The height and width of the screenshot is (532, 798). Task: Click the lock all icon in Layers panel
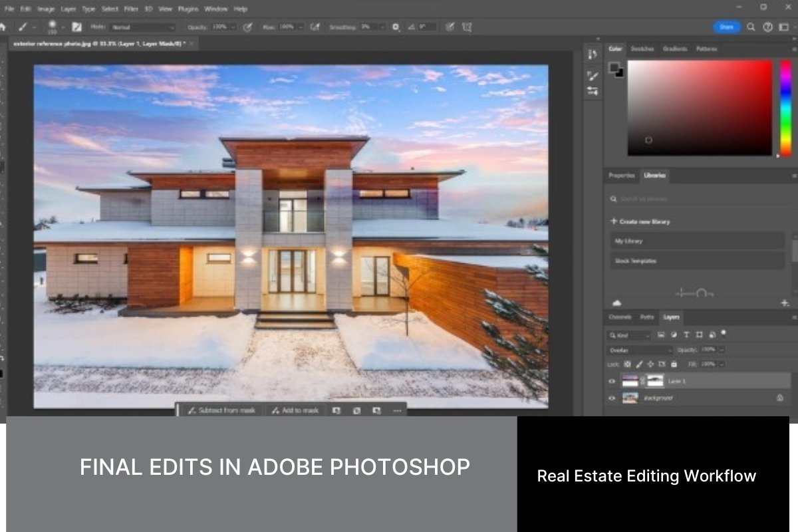(x=673, y=364)
